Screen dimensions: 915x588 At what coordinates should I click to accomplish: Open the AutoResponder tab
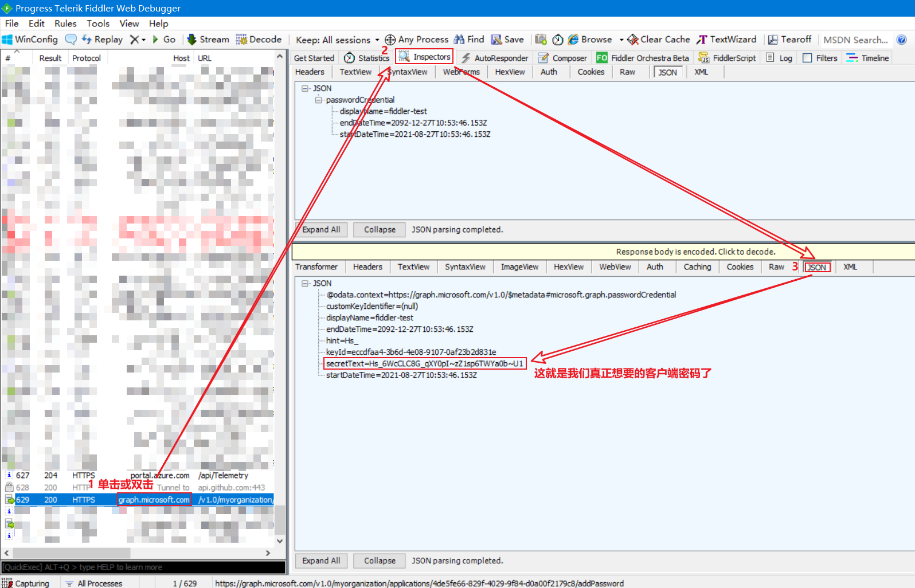495,58
